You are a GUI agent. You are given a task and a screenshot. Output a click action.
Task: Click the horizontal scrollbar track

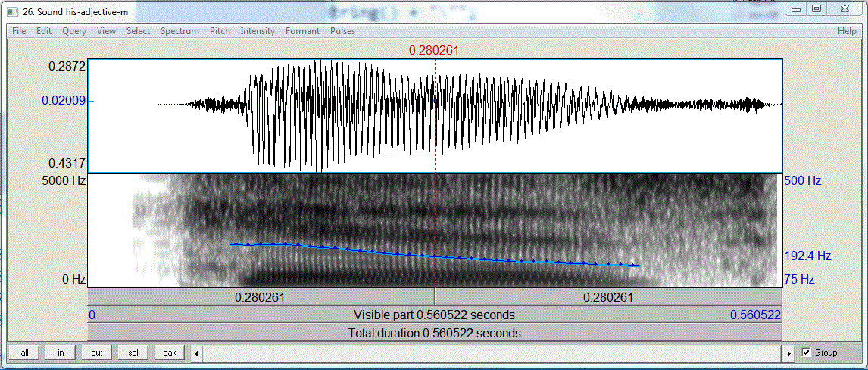point(492,353)
